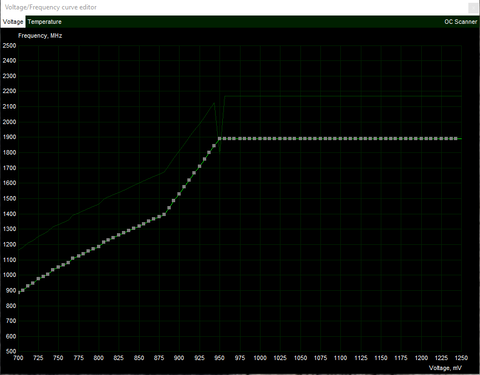Click the window title 'Voltage/Frequency curve editor'
This screenshot has height=375, width=480.
pos(51,7)
